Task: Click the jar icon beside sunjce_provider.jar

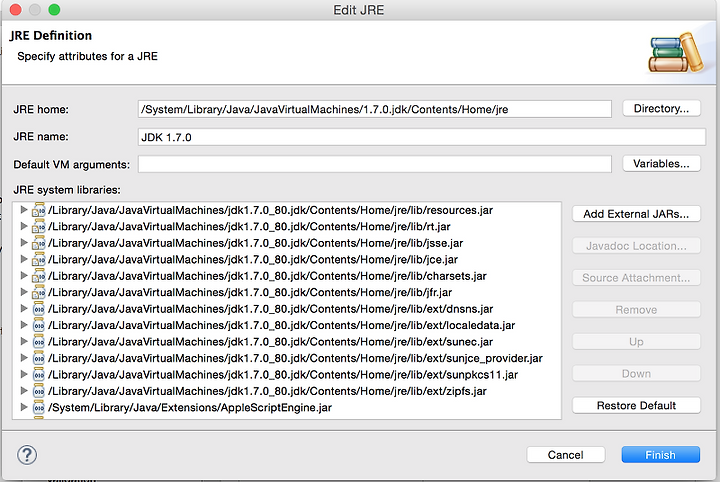Action: [x=39, y=359]
